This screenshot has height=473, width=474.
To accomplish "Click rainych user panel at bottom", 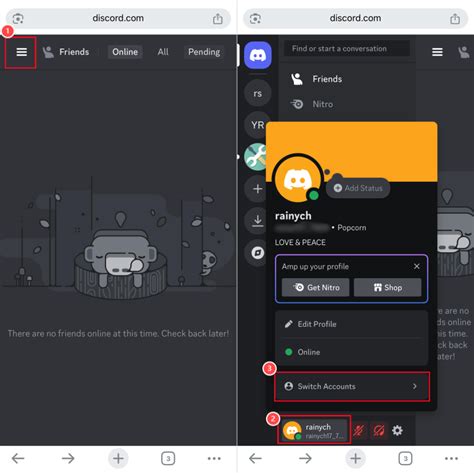I will click(314, 430).
